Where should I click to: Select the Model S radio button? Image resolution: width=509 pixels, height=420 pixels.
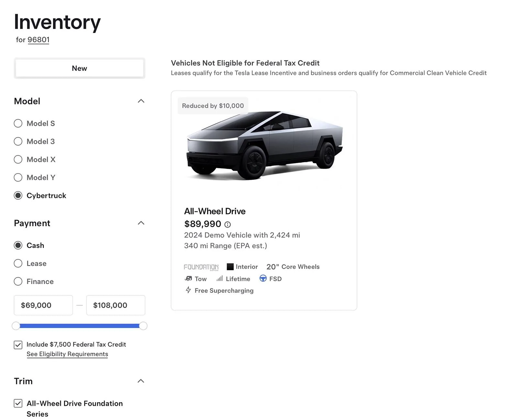[x=18, y=123]
